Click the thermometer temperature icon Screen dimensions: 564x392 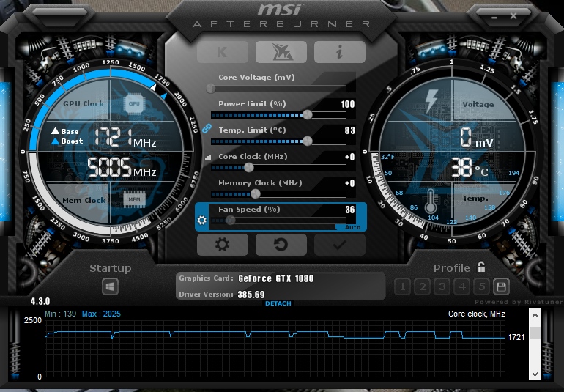point(431,201)
